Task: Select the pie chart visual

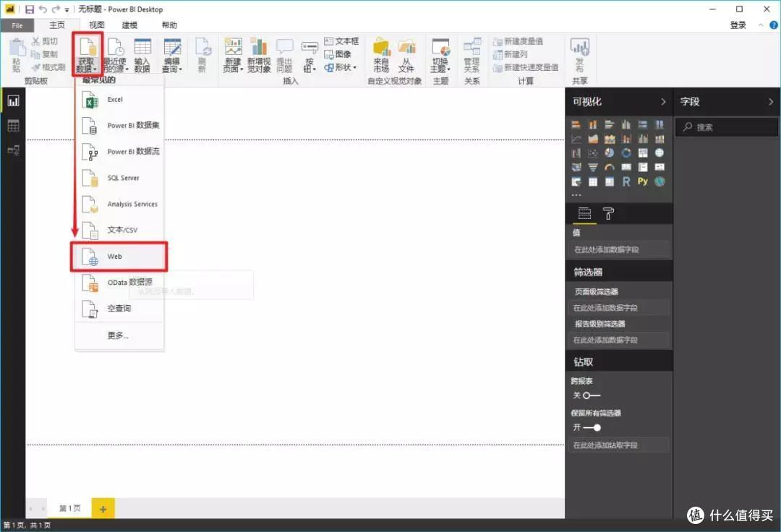Action: 609,153
